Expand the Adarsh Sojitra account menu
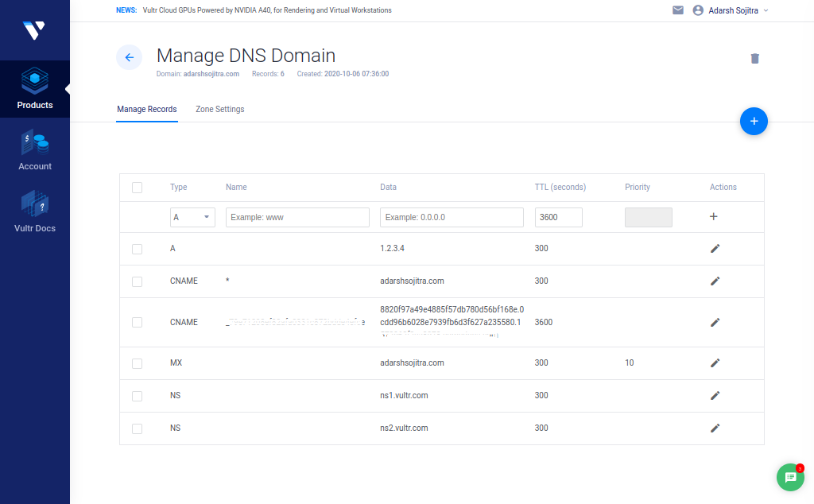The height and width of the screenshot is (504, 814). click(738, 10)
